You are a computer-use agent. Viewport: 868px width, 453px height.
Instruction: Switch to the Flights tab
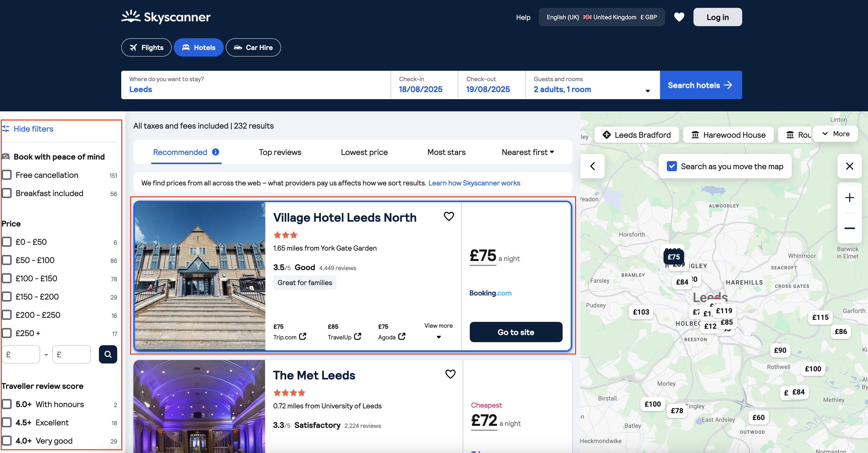coord(146,47)
